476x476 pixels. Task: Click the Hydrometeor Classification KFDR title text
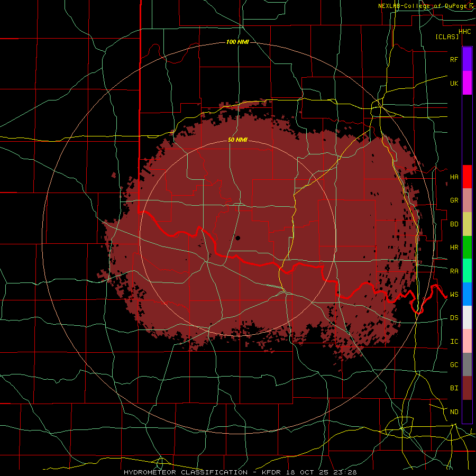pyautogui.click(x=240, y=472)
